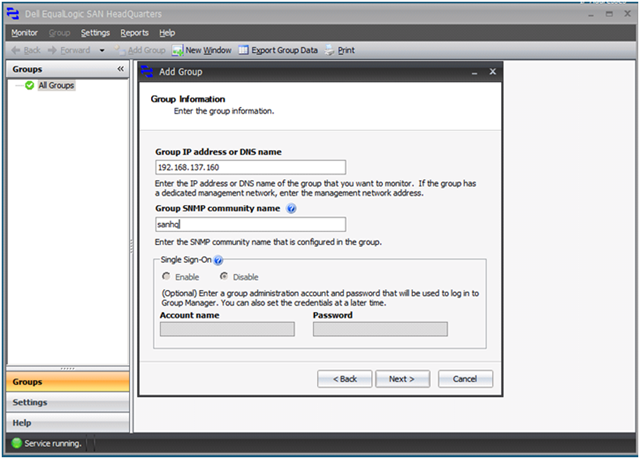Open help for SNMP community name
This screenshot has height=459, width=640.
(291, 208)
